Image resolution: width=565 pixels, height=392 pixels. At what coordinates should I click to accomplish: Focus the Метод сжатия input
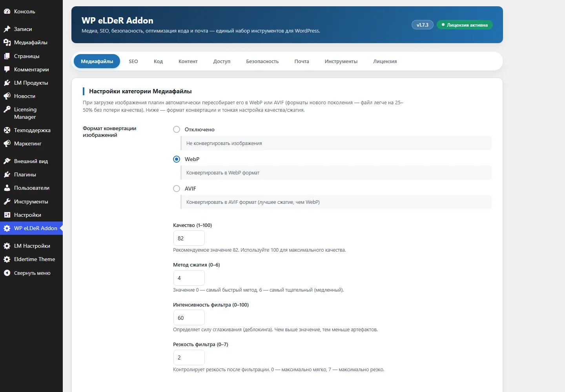click(x=189, y=278)
